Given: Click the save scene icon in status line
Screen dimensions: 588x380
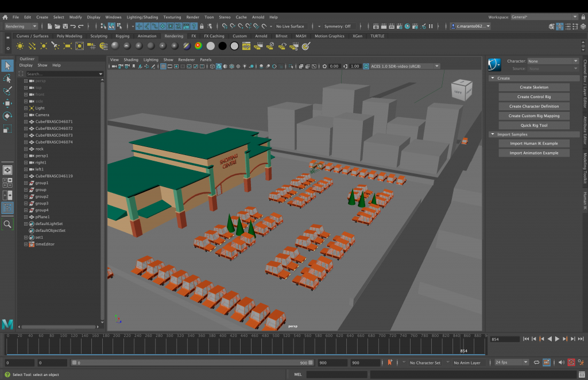Looking at the screenshot, I should pyautogui.click(x=65, y=26).
